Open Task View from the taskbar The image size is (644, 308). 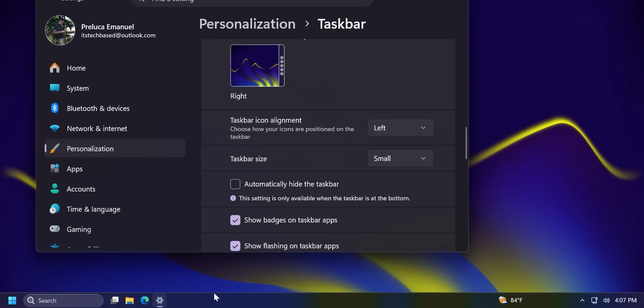(x=114, y=300)
